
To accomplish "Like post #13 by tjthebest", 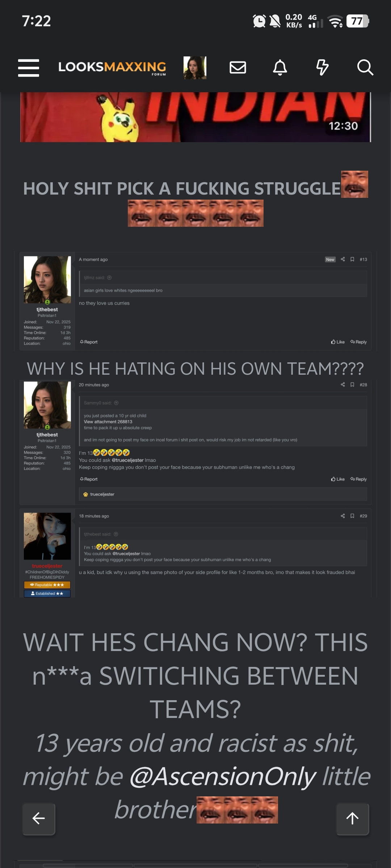I will tap(338, 342).
